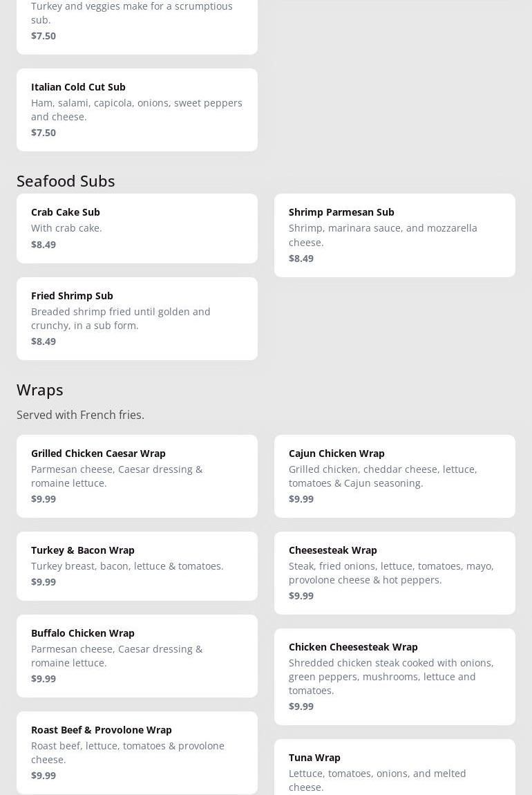Choose the Chicken Cheesesteak Wrap card
The image size is (532, 795).
coord(395,676)
